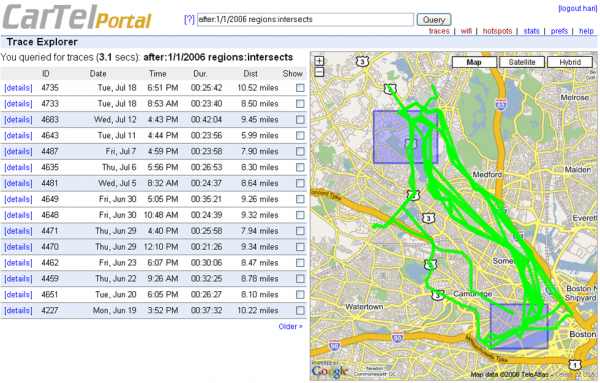600x383 pixels.
Task: Check Show for trace 4683
Action: 300,120
